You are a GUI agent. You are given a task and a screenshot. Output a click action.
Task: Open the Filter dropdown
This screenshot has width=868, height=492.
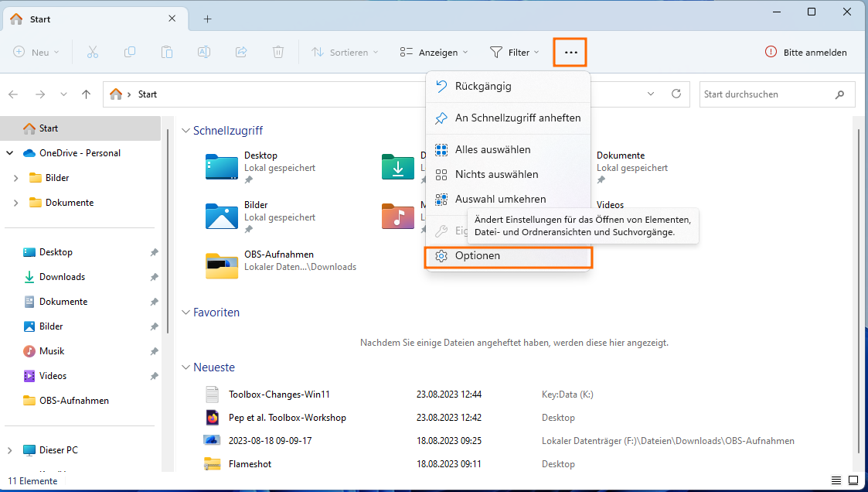coord(514,52)
